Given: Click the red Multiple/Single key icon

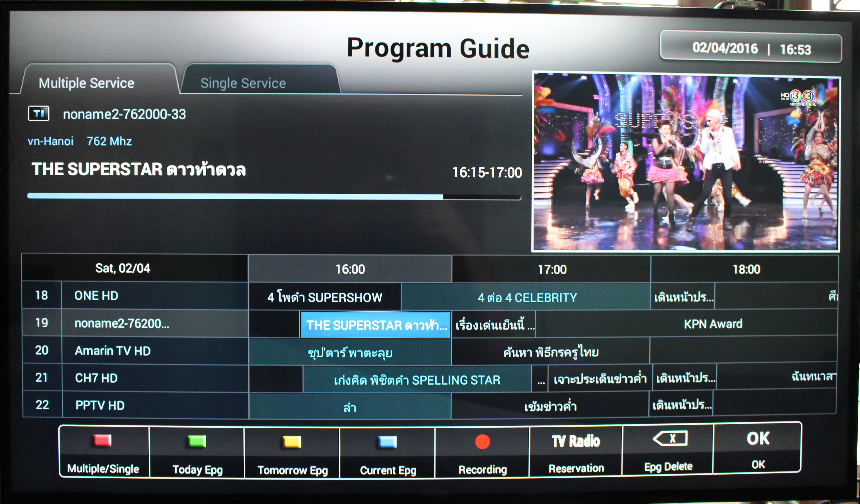Looking at the screenshot, I should 103,440.
